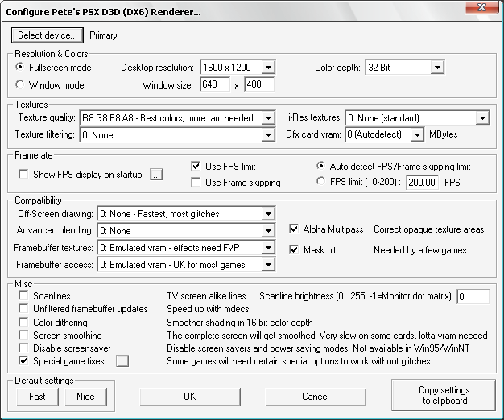The height and width of the screenshot is (420, 504).
Task: Expand Framebuffer textures dropdown
Action: coord(186,248)
